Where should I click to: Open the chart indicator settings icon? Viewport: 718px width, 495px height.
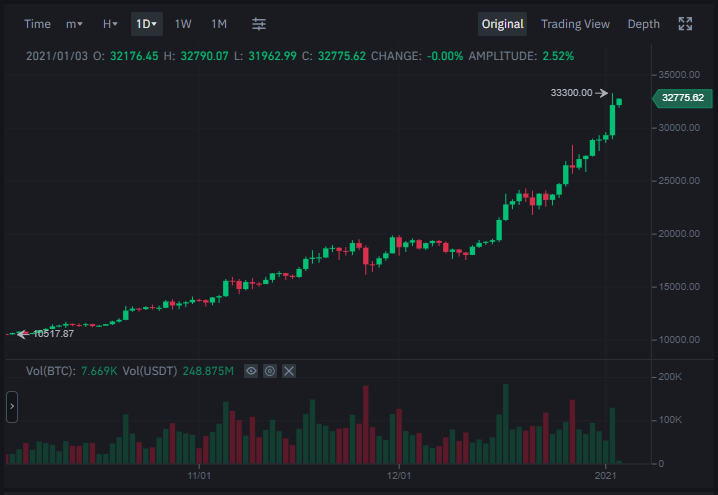(x=259, y=24)
